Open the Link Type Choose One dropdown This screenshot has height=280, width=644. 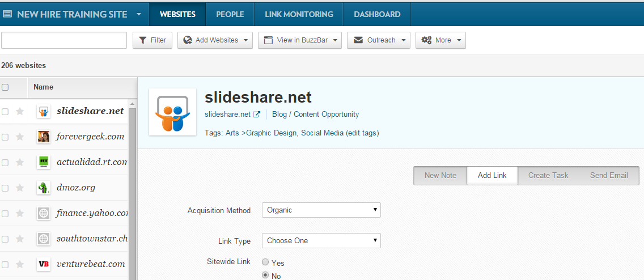(321, 240)
